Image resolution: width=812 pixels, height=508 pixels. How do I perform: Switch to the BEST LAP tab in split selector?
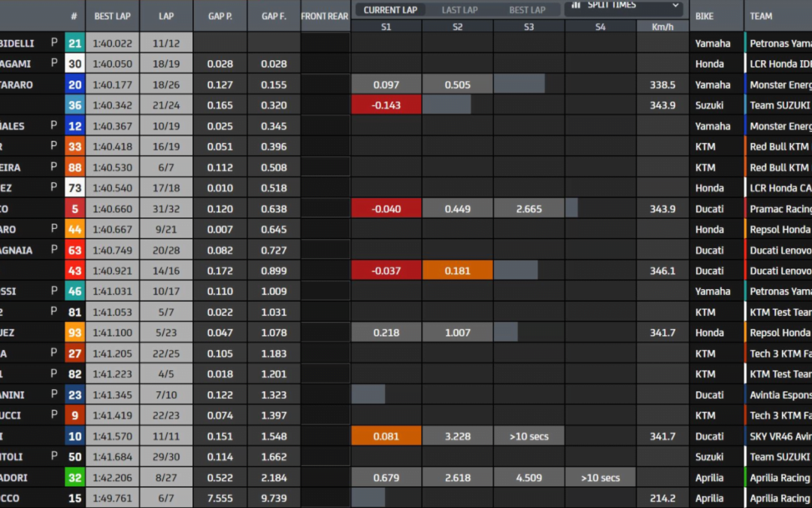coord(526,10)
